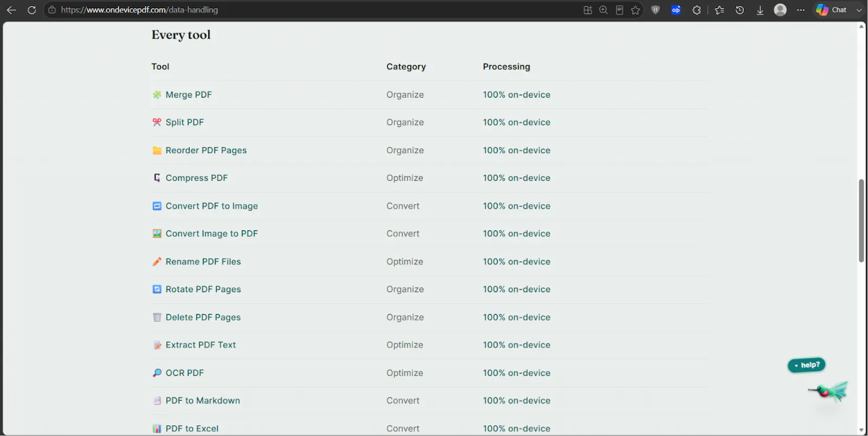This screenshot has width=868, height=436.
Task: Open Extract PDF Text link
Action: pyautogui.click(x=201, y=345)
